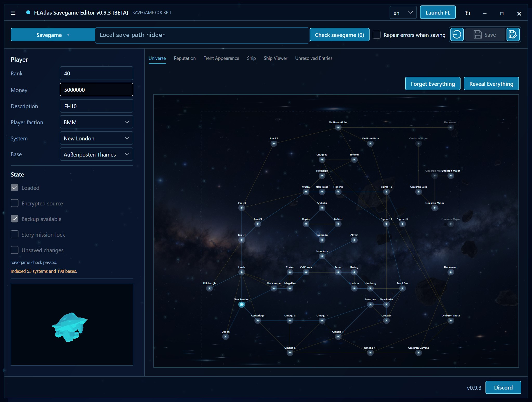Viewport: 532px width, 402px height.
Task: Open the System dropdown New London
Action: coord(96,138)
